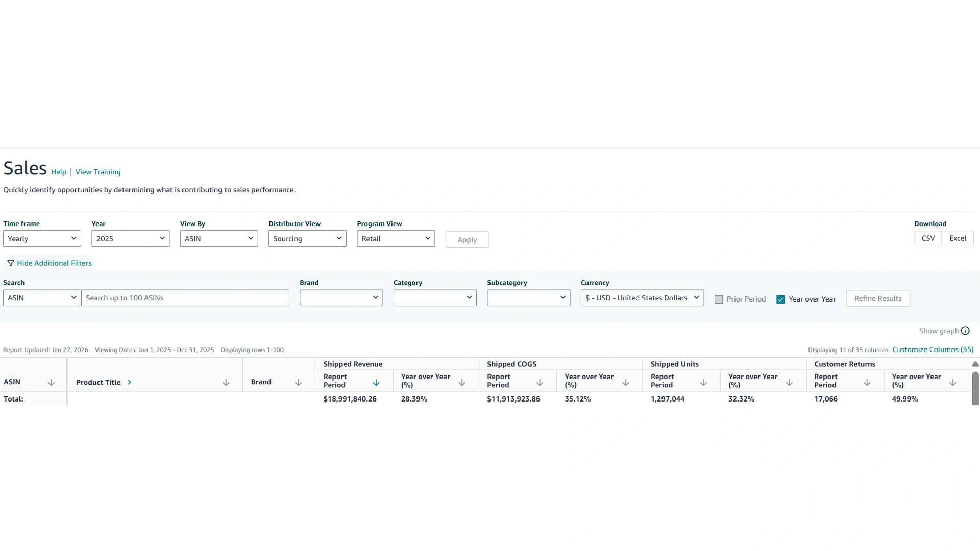
Task: Sort Shipped Revenue Report Period arrow
Action: (x=376, y=383)
